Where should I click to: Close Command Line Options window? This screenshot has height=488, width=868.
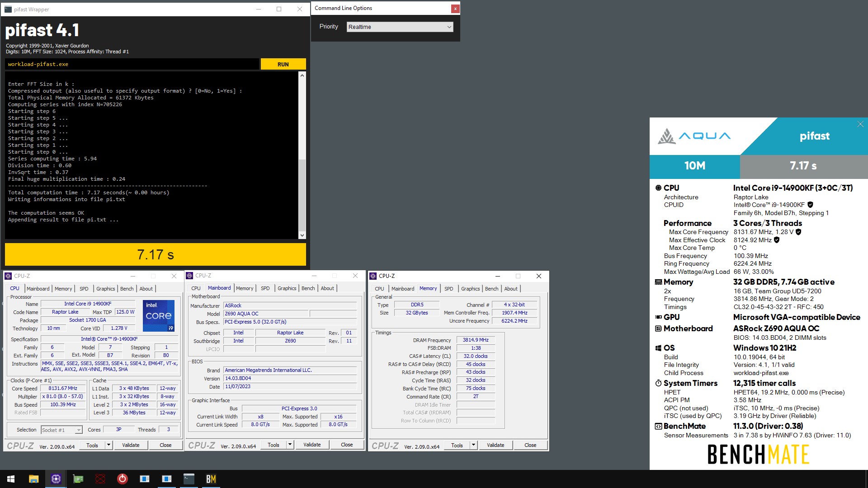(455, 9)
